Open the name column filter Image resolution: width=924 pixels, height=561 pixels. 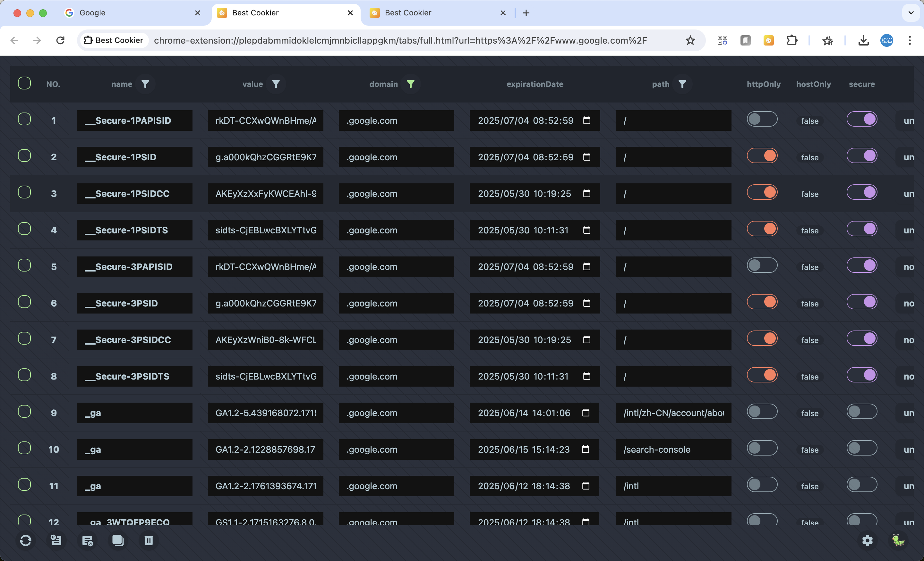click(145, 84)
